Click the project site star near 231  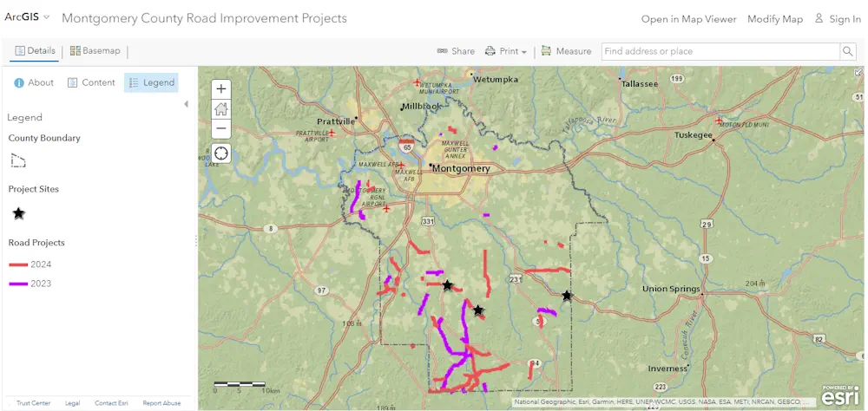click(x=566, y=296)
